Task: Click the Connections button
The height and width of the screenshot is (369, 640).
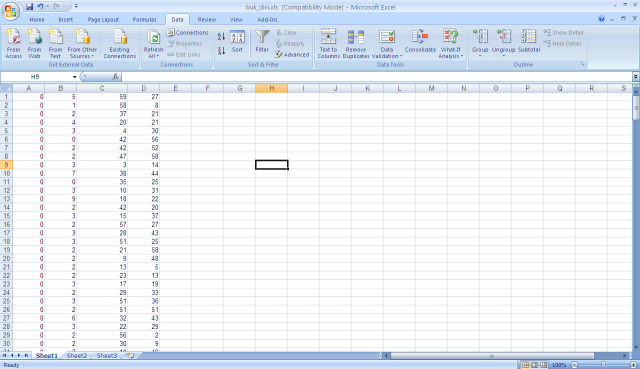Action: point(188,32)
